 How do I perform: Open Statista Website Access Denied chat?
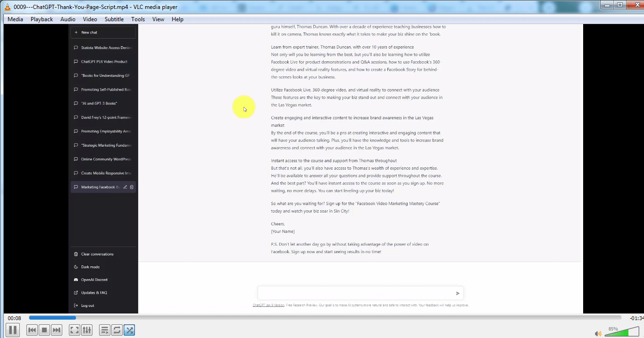pos(103,48)
